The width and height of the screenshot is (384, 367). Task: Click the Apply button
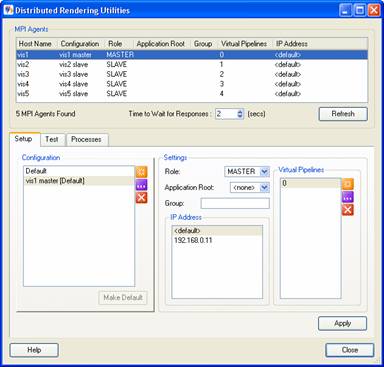(x=342, y=323)
